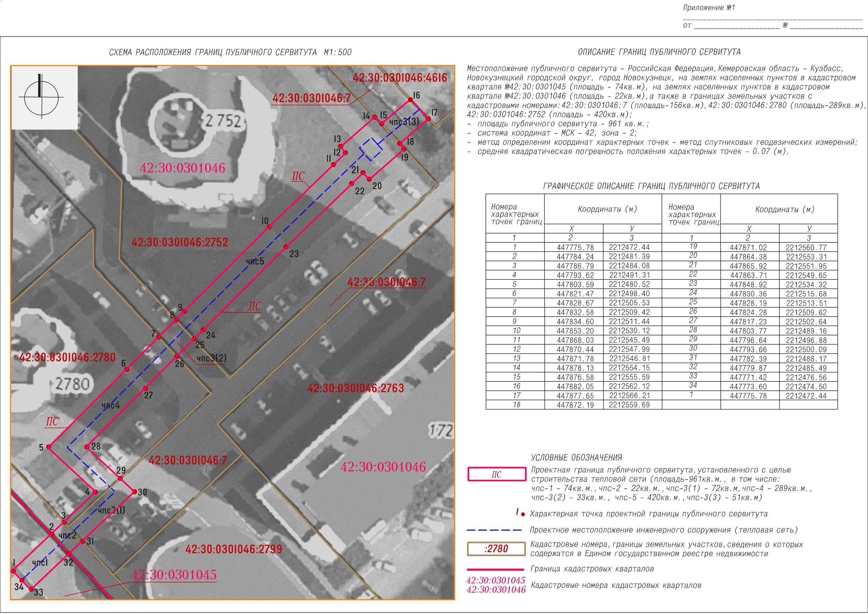This screenshot has width=868, height=614.
Task: Click table cell 447872.19
Action: pos(575,405)
